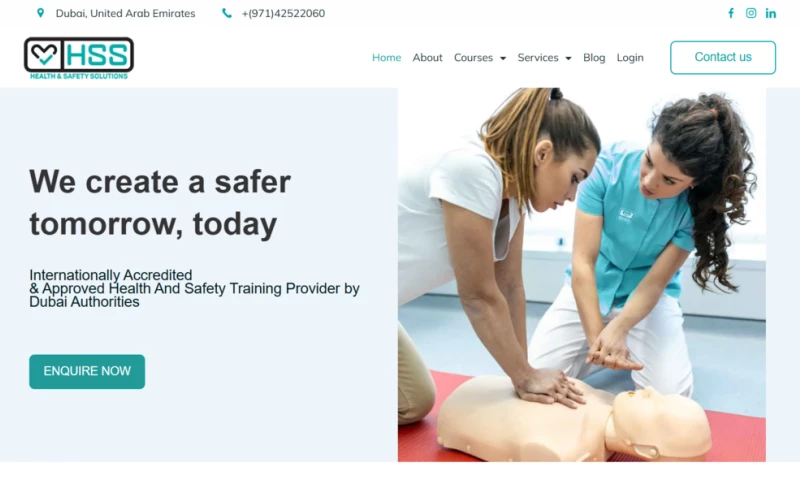This screenshot has width=800, height=480.
Task: Click the HSS heart logo
Action: tap(44, 54)
